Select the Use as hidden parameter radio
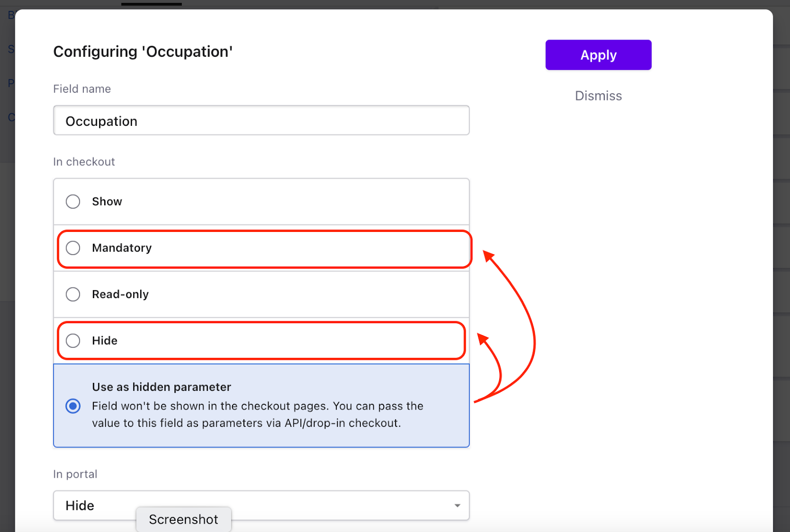Viewport: 790px width, 532px height. coord(73,406)
